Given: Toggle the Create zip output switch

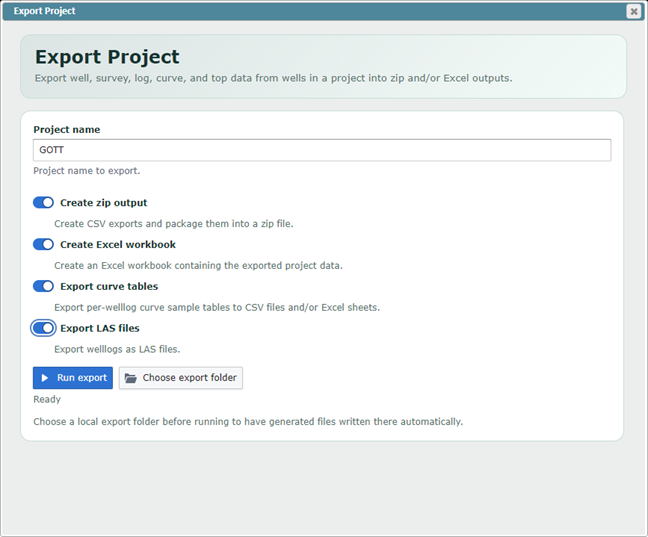Looking at the screenshot, I should point(43,203).
